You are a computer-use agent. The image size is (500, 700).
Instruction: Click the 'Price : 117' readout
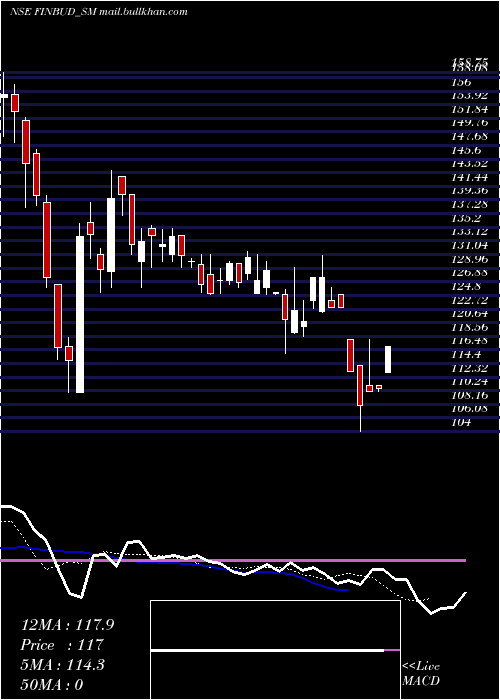pos(62,645)
